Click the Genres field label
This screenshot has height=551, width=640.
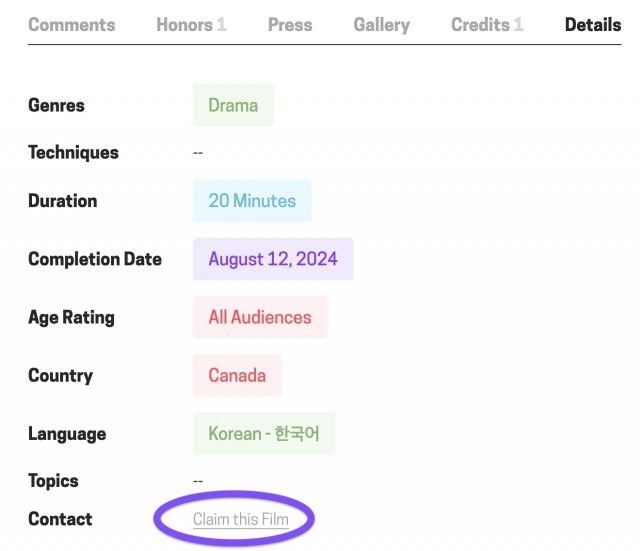56,105
